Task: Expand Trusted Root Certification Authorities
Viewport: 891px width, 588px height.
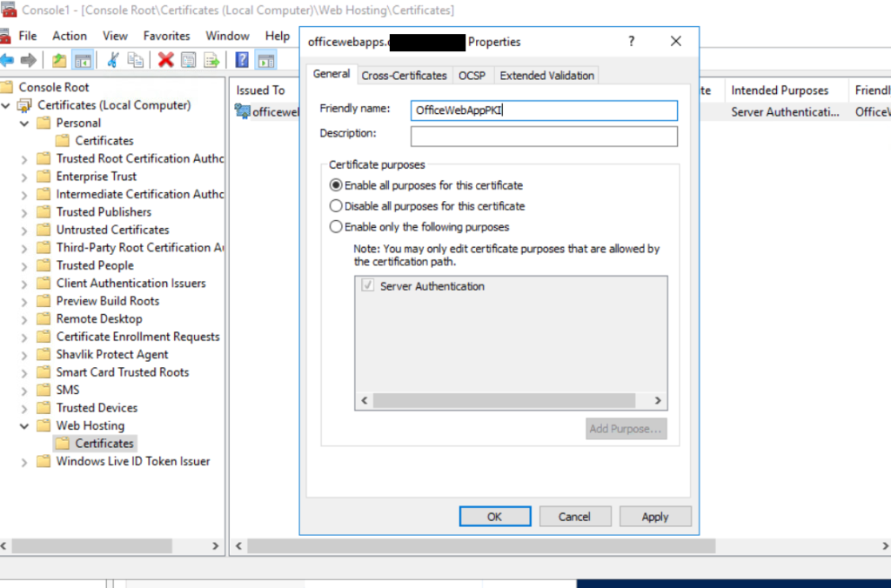Action: coord(23,159)
